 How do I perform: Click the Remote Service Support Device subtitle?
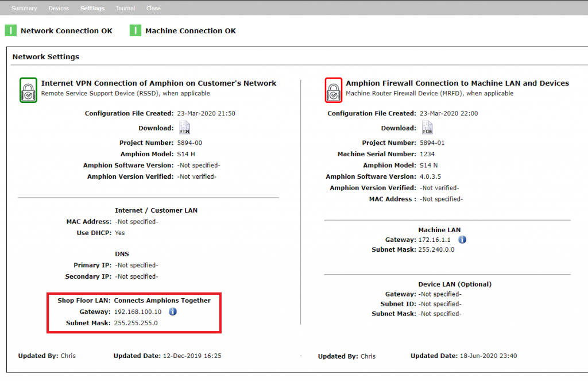[126, 93]
